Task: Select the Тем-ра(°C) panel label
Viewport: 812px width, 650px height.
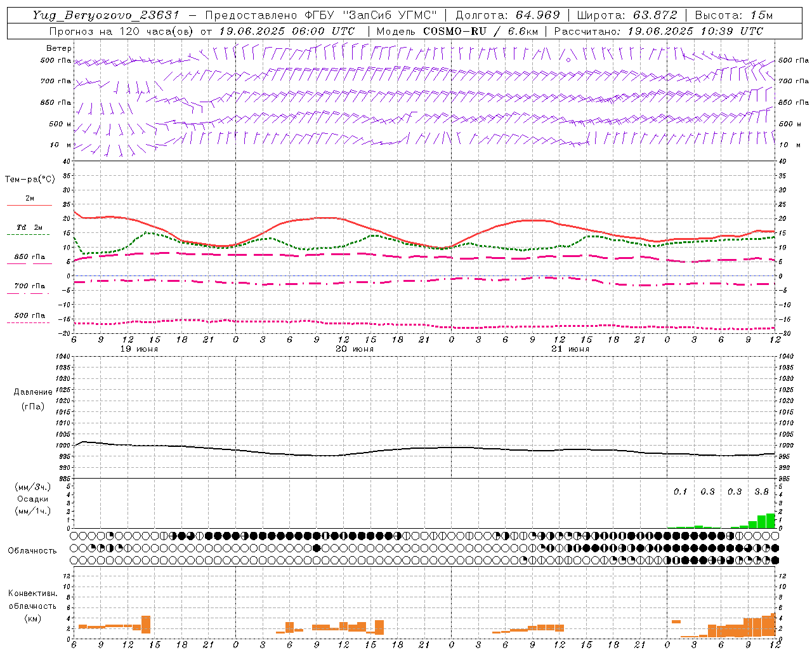Action: point(30,180)
